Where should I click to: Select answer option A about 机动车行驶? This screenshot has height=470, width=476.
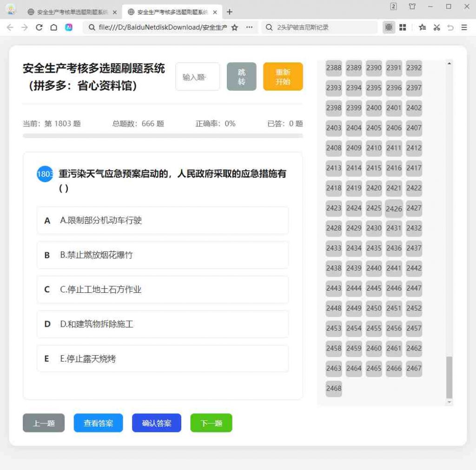pyautogui.click(x=162, y=220)
